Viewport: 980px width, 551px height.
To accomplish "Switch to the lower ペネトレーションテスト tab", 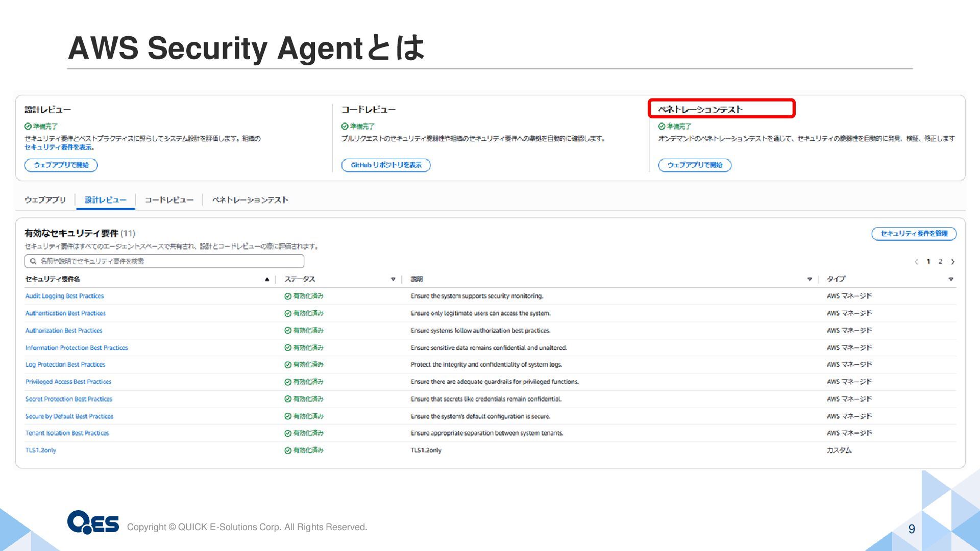I will click(250, 200).
